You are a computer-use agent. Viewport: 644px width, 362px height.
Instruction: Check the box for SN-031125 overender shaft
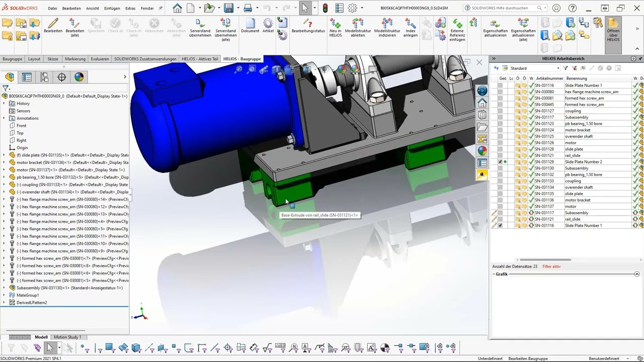[500, 136]
